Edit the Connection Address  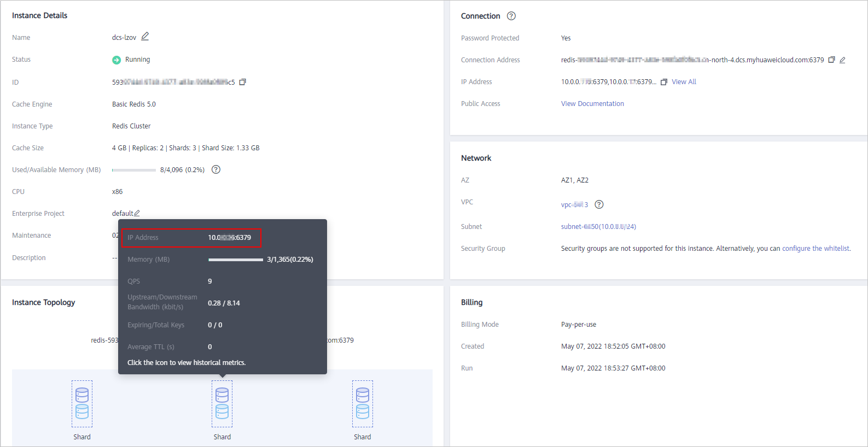coord(842,60)
